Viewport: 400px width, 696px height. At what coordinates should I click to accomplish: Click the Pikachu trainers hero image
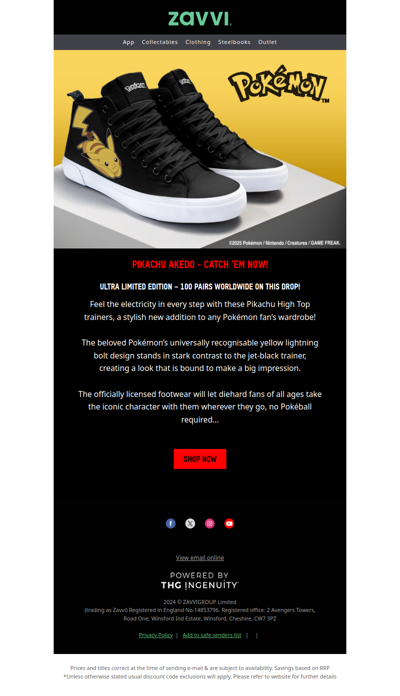200,149
